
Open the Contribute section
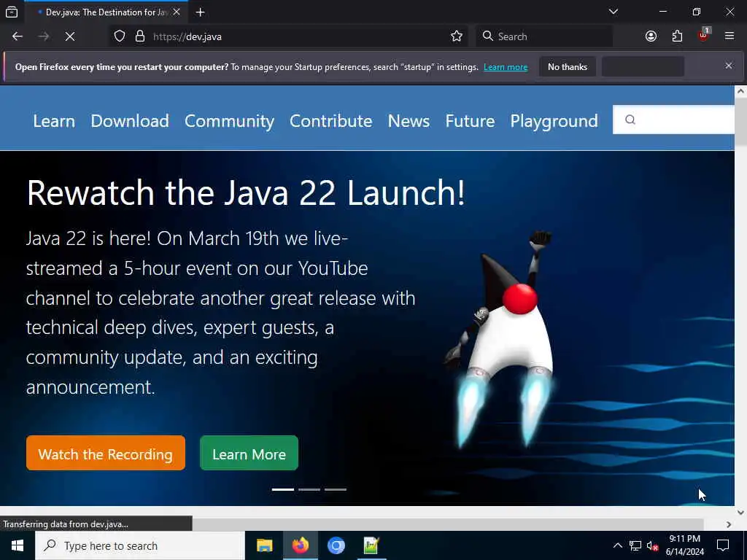330,121
